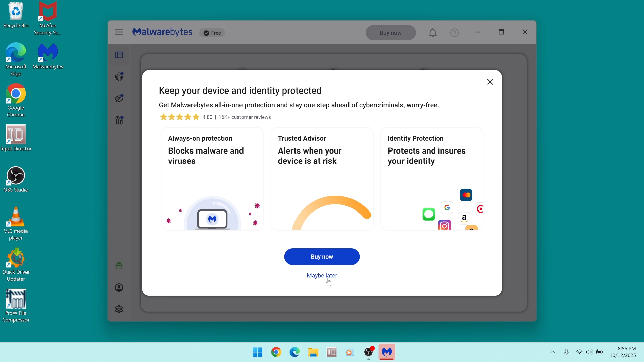This screenshot has width=644, height=362.
Task: Select the McAfee Security Scan desktop shortcut
Action: pos(48,18)
